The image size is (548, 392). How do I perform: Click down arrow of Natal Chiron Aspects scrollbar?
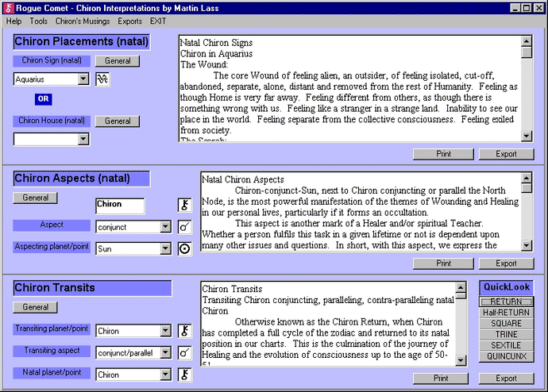pos(527,245)
